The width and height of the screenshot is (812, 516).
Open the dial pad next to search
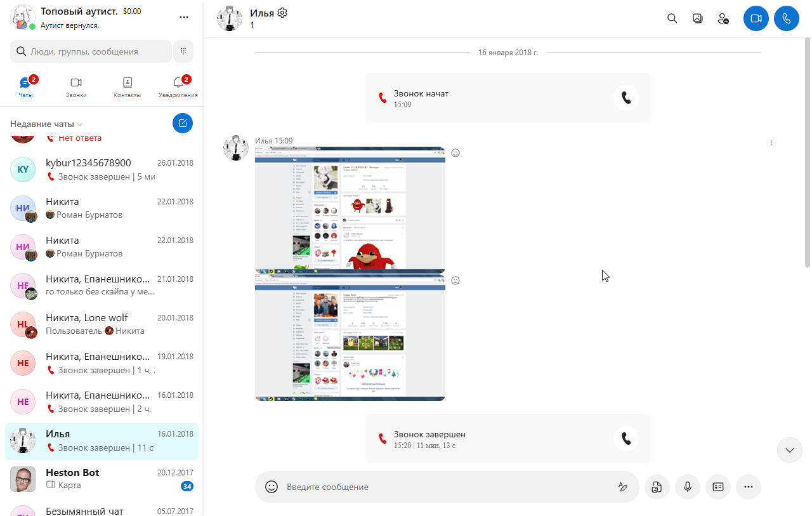click(x=183, y=51)
